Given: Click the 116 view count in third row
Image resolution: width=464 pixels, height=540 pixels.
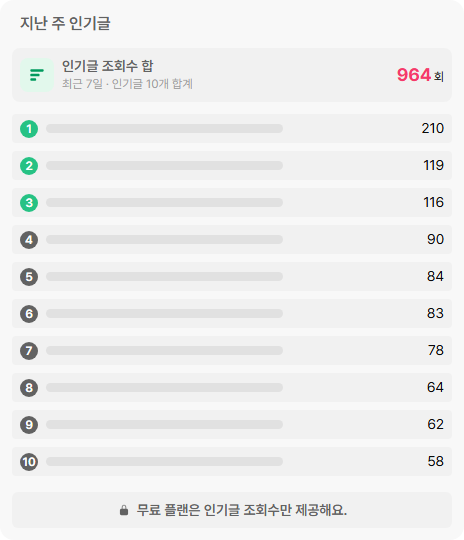Looking at the screenshot, I should click(433, 202).
